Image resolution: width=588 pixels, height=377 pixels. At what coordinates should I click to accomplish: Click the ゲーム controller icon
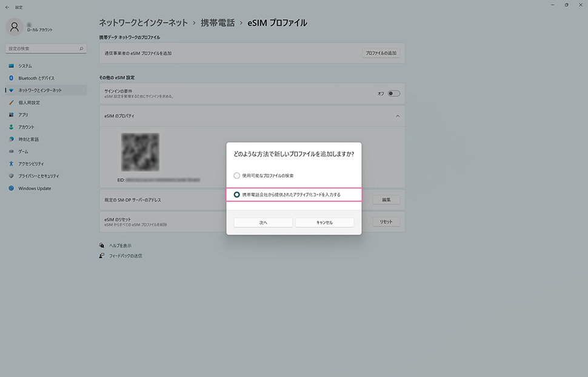coord(11,152)
